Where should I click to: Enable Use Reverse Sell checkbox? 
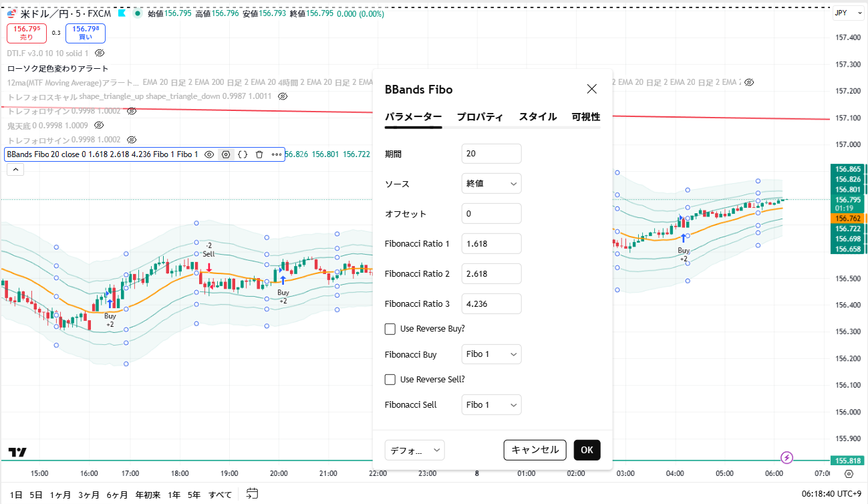click(x=390, y=380)
